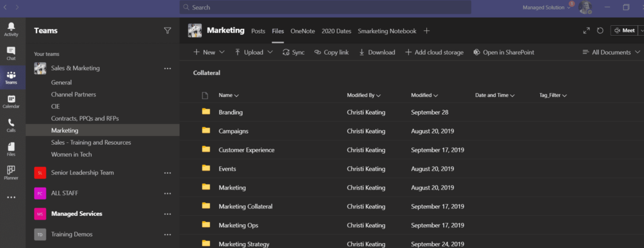The image size is (644, 248).
Task: Go forward with the forward arrow
Action: [x=17, y=7]
